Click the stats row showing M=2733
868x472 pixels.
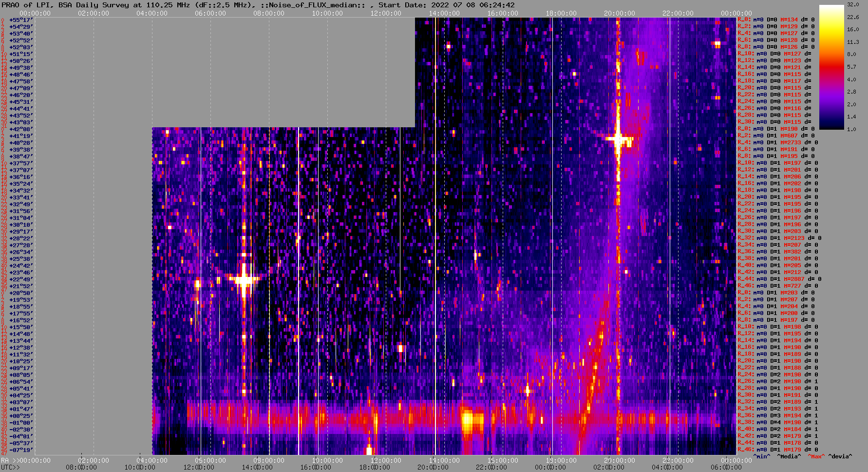[x=778, y=143]
